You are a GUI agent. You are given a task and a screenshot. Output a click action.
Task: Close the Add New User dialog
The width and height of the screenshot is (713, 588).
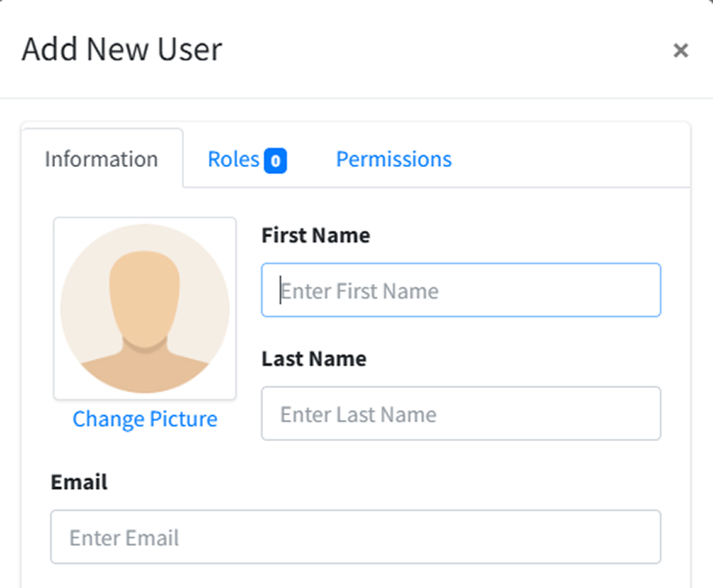pos(681,51)
